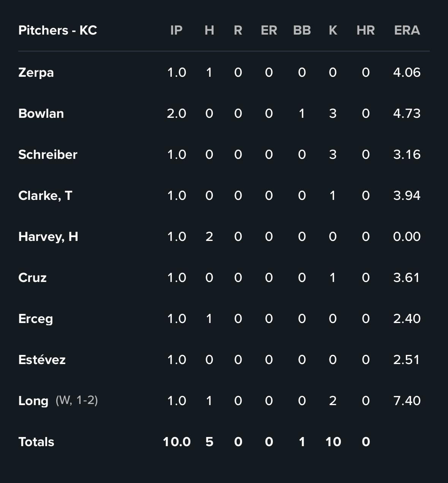This screenshot has height=483, width=448.
Task: Open Clarke, T player details
Action: coord(45,196)
